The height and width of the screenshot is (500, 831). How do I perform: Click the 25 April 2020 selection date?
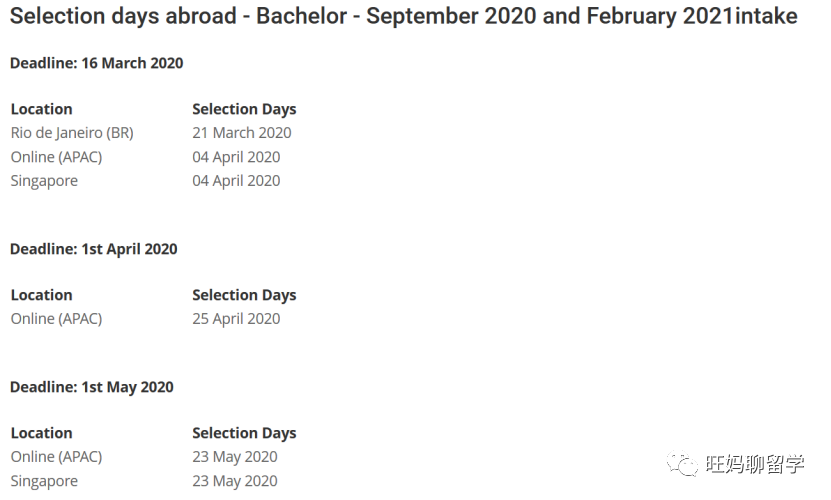[x=236, y=319]
